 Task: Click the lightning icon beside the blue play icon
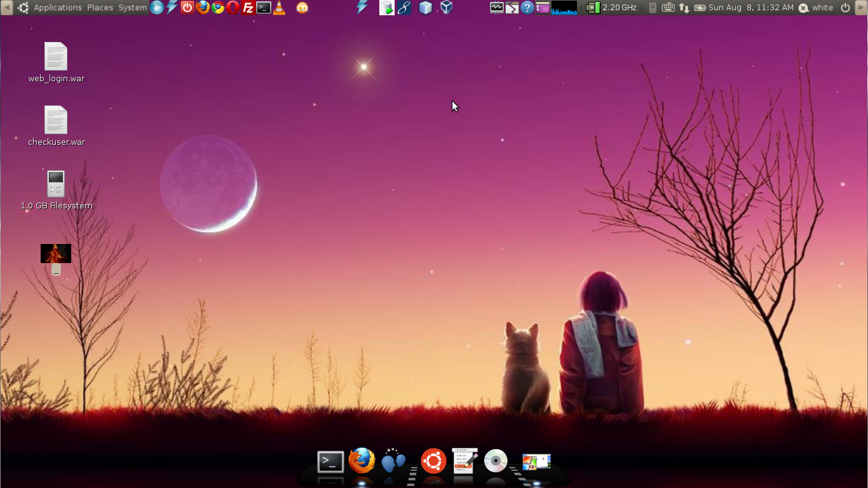[x=172, y=8]
